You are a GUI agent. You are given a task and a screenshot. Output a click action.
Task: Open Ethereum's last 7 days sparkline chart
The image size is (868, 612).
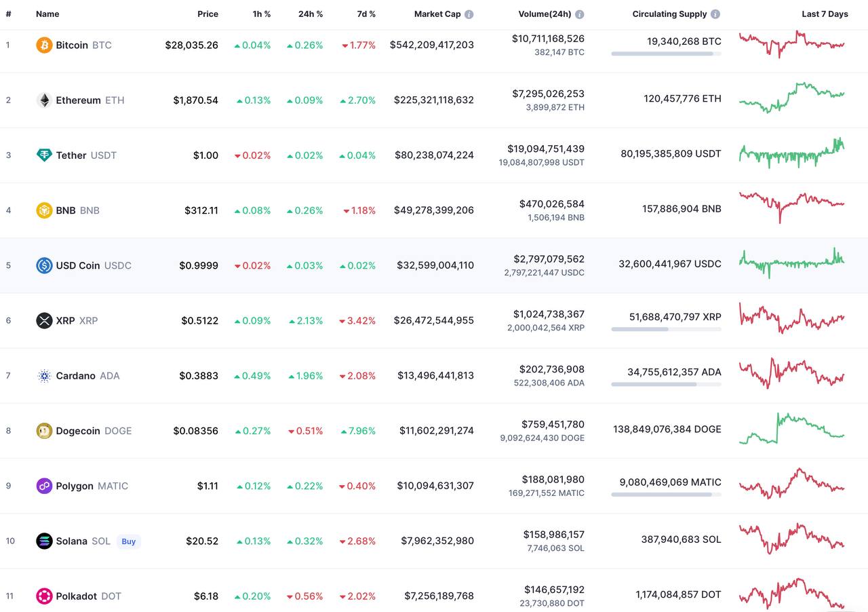pos(791,98)
